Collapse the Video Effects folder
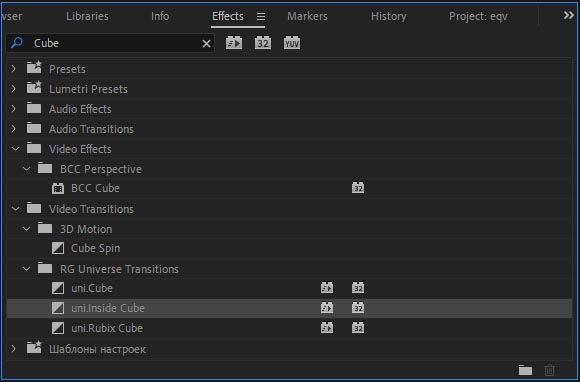This screenshot has height=382, width=580. tap(15, 149)
